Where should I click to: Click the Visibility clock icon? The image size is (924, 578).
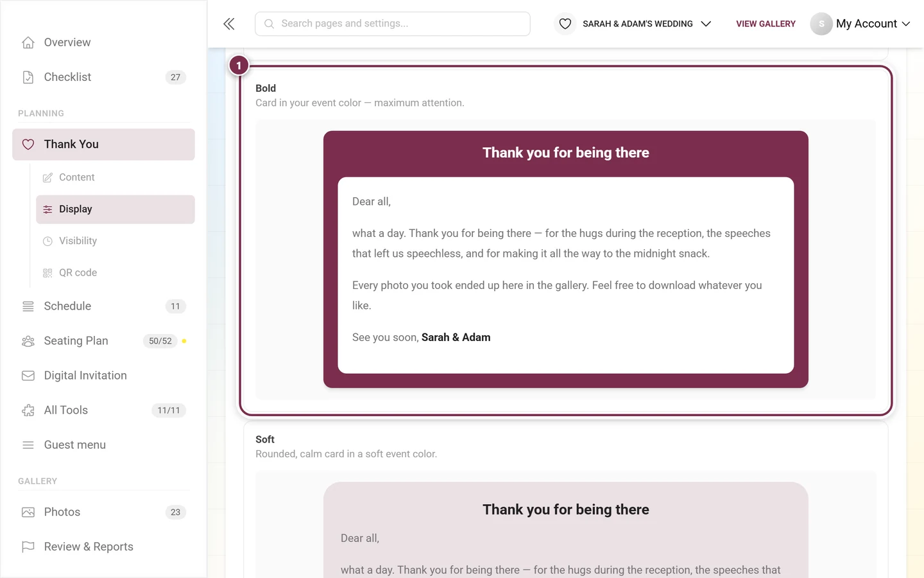(47, 241)
